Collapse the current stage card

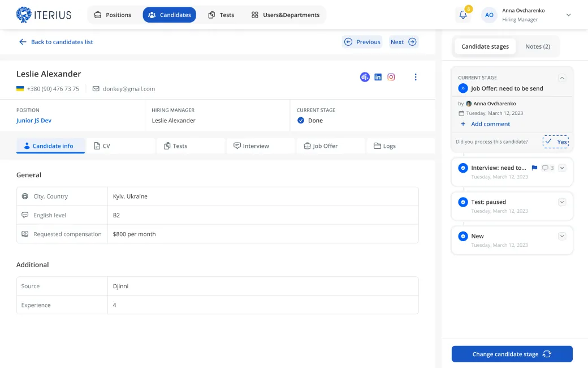tap(561, 78)
